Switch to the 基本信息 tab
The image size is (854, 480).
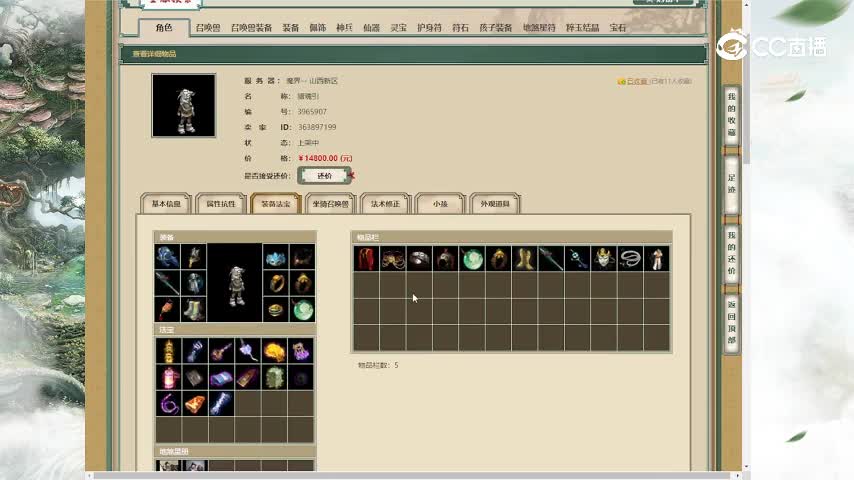166,204
